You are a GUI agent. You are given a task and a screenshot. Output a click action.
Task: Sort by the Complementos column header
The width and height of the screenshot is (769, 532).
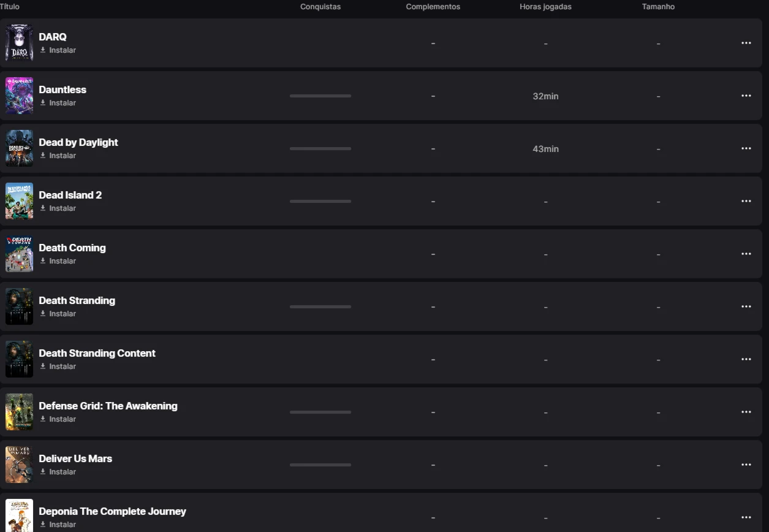(x=433, y=7)
